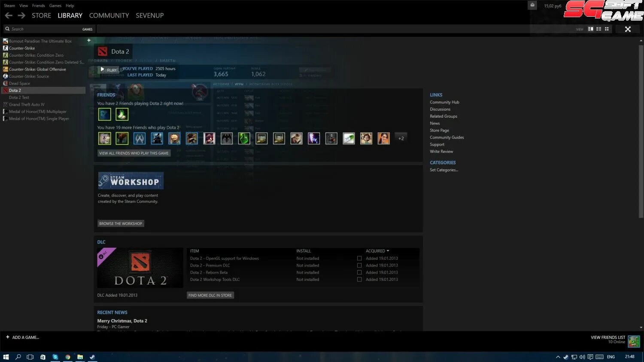
Task: Select Grand Theft Auto IV in library
Action: [27, 104]
